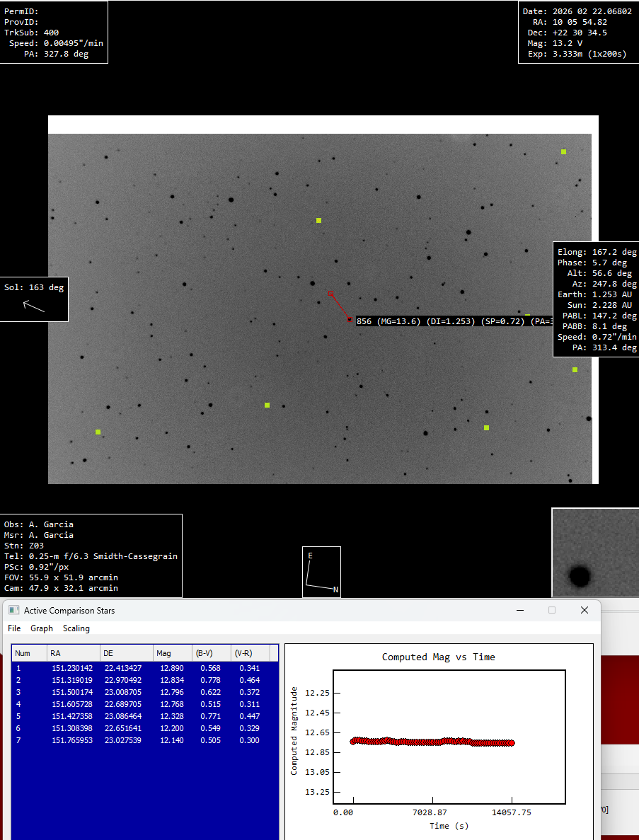Click the yellow marker in the image's lower-left

pyautogui.click(x=97, y=432)
